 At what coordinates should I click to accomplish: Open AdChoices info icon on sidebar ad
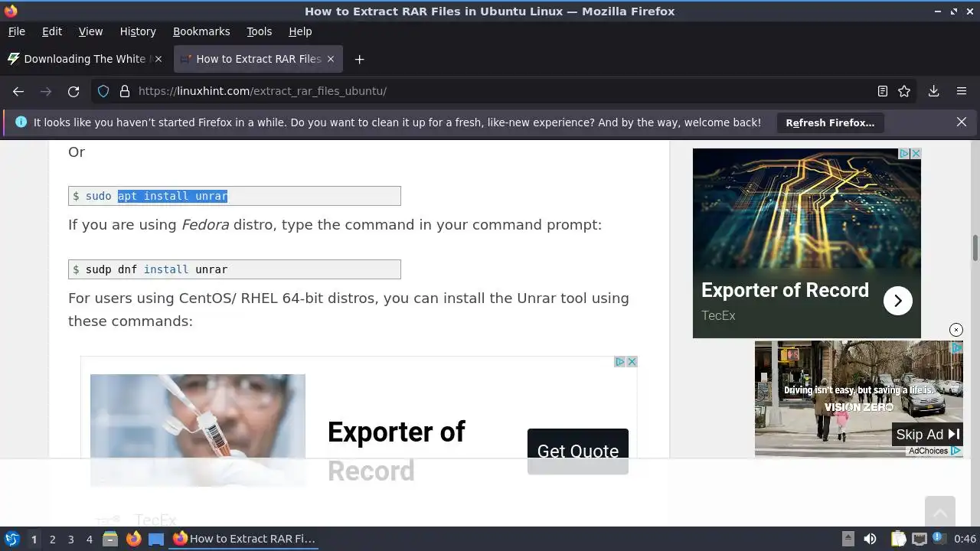click(x=904, y=154)
